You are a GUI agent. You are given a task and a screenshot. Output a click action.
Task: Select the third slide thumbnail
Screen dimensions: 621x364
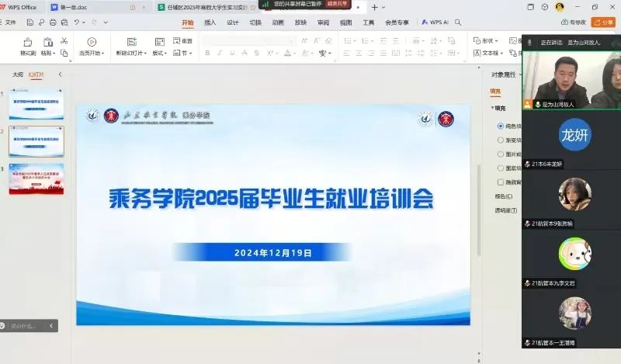pos(36,179)
